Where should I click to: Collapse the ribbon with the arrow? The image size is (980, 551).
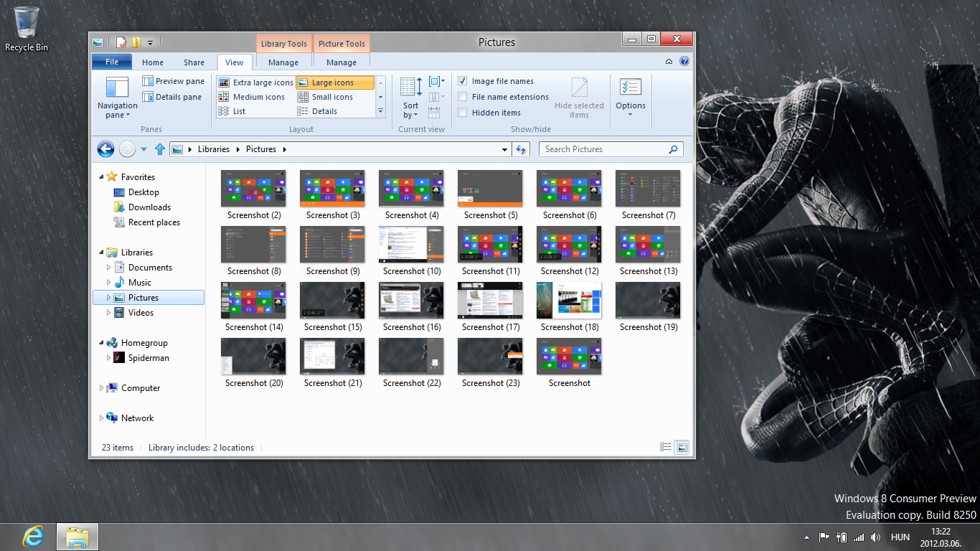(x=669, y=62)
